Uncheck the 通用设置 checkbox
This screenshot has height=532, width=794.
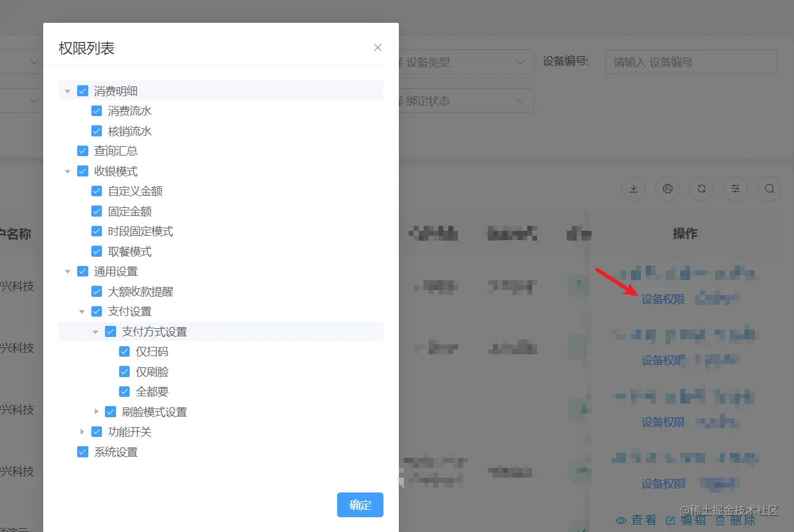point(83,271)
